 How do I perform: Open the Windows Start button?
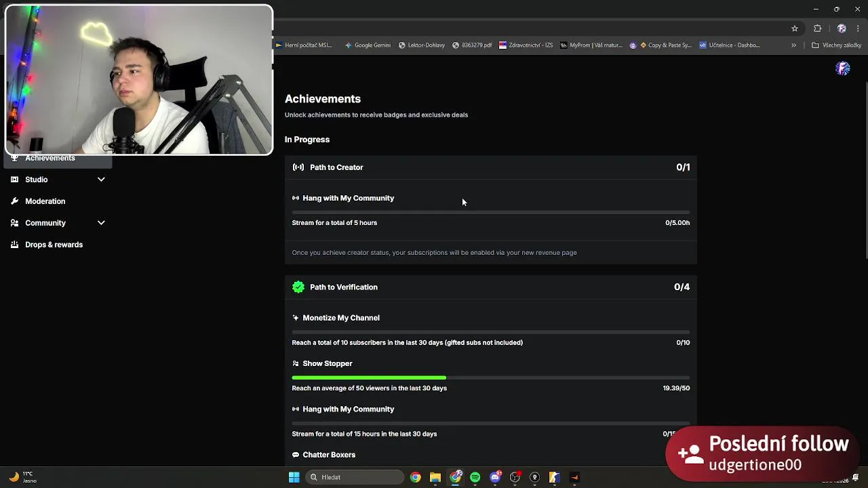point(294,477)
